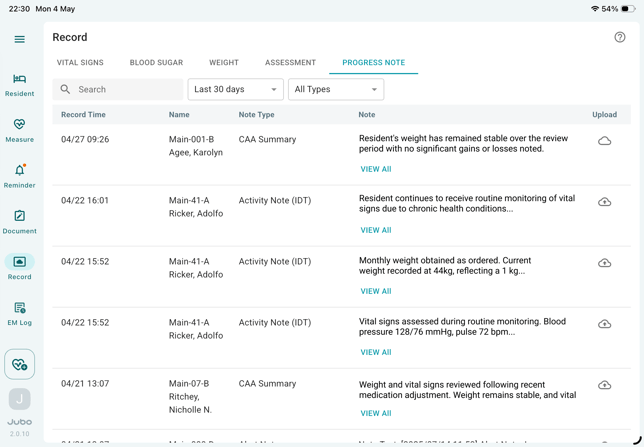Tap the heart-plus quick measure button
The width and height of the screenshot is (644, 447).
(19, 364)
